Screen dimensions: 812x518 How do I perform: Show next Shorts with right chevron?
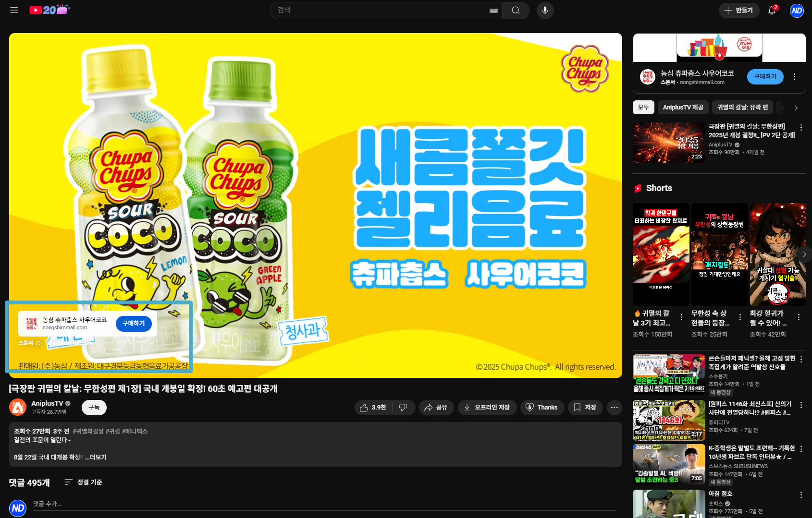pos(804,254)
